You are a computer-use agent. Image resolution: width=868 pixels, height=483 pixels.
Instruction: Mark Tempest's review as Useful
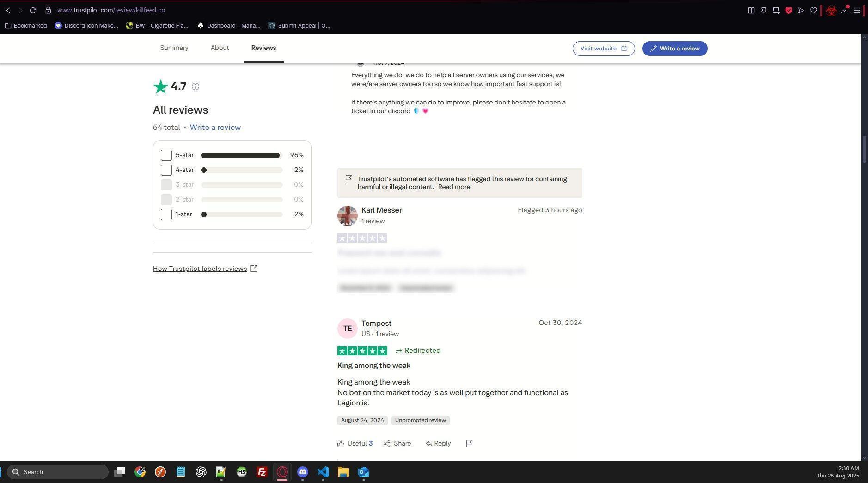tap(355, 444)
